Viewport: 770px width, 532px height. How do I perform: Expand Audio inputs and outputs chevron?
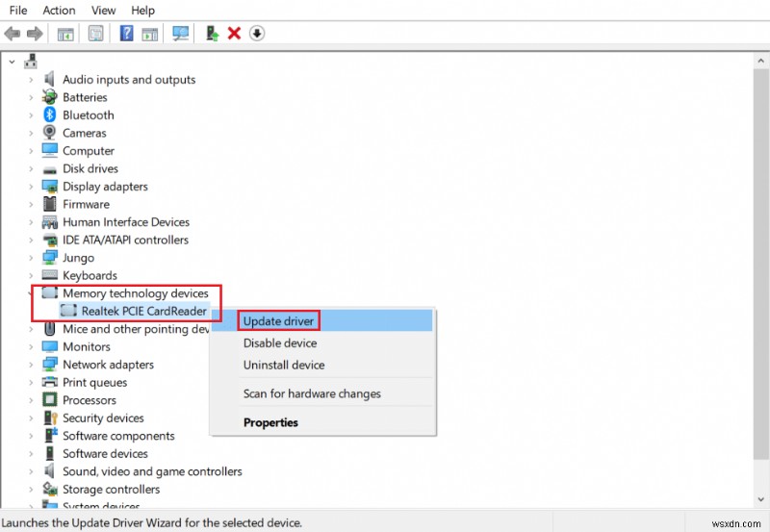pyautogui.click(x=31, y=80)
